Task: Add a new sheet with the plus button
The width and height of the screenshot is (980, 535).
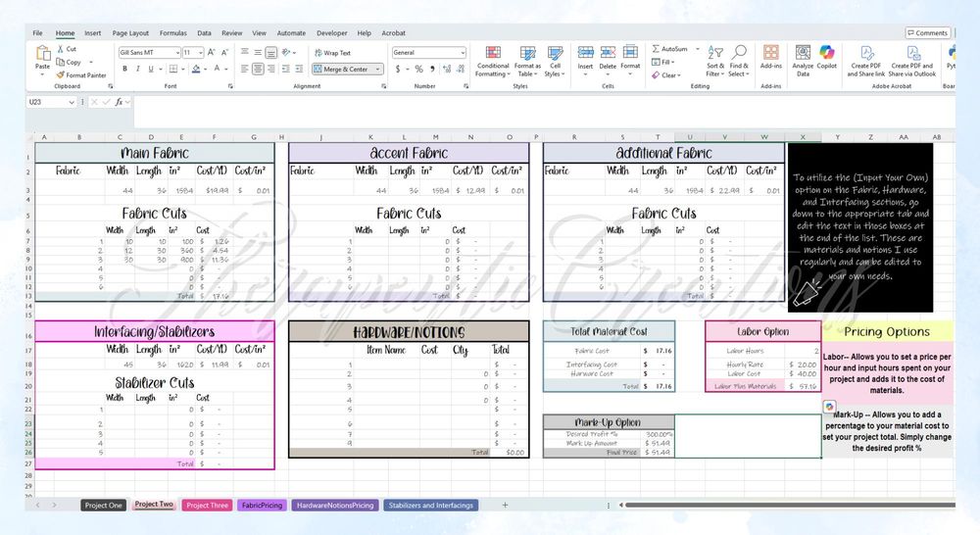Action: [505, 505]
